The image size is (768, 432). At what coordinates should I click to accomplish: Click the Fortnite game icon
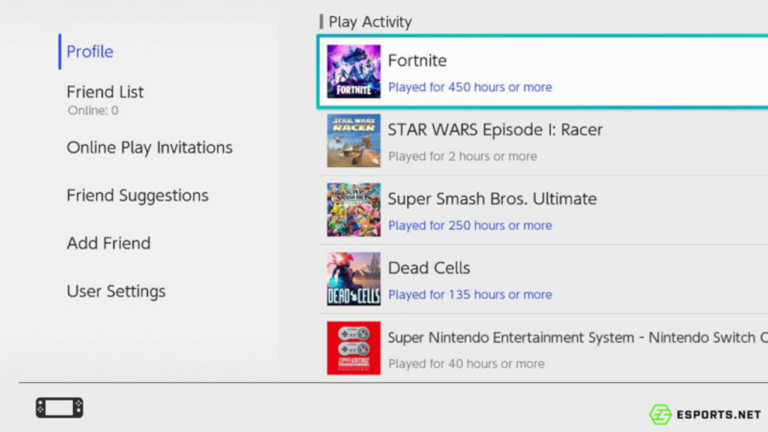point(354,72)
